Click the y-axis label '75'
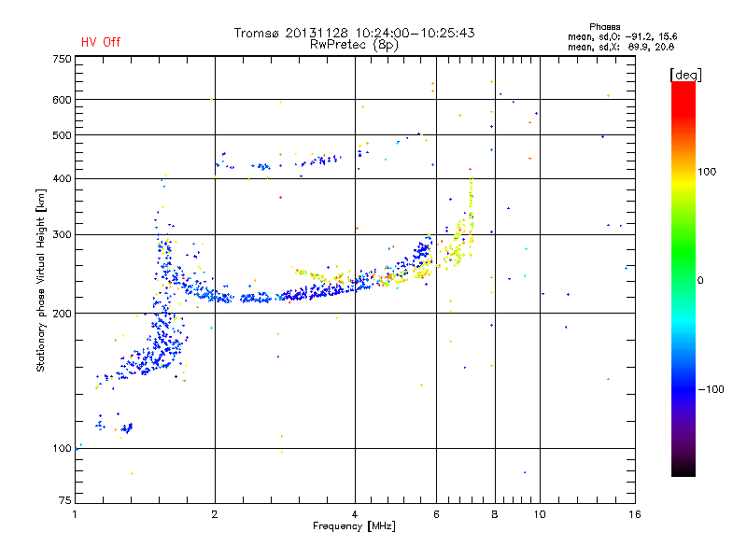The height and width of the screenshot is (560, 747). (65, 500)
